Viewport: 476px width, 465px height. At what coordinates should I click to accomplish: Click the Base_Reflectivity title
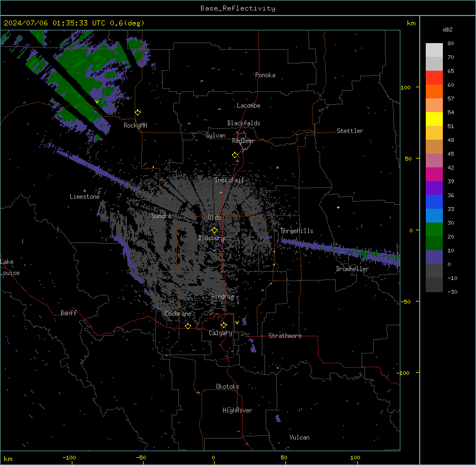tap(238, 8)
